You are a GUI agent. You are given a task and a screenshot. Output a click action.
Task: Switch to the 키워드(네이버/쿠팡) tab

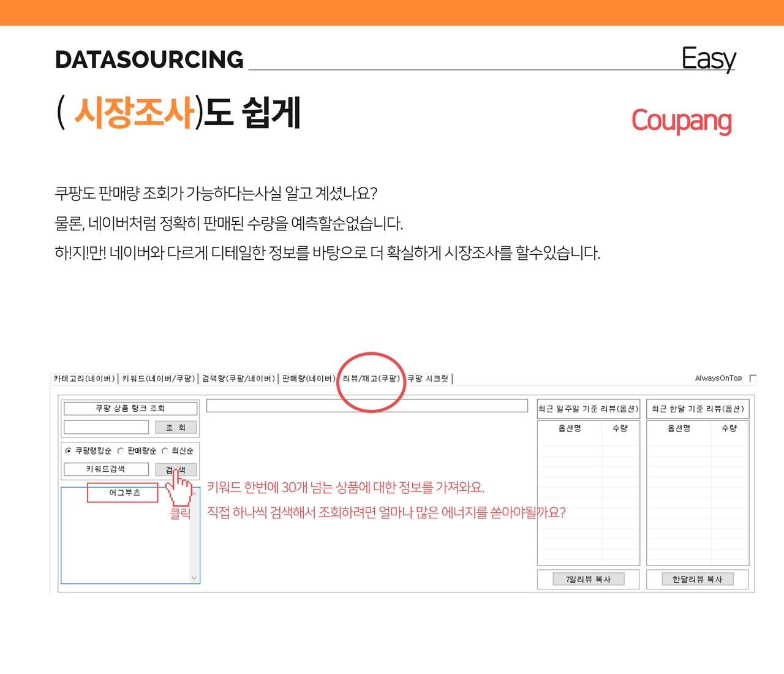(x=158, y=379)
